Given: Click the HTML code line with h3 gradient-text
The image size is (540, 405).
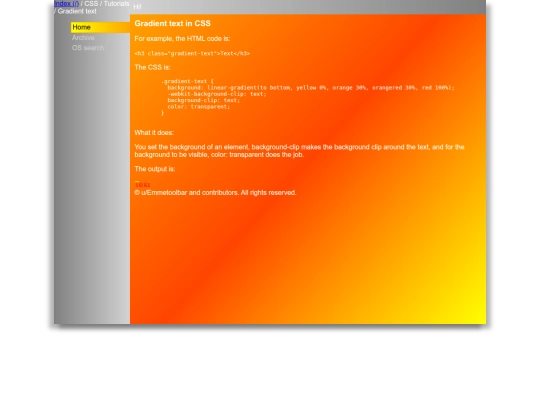Looking at the screenshot, I should point(192,53).
